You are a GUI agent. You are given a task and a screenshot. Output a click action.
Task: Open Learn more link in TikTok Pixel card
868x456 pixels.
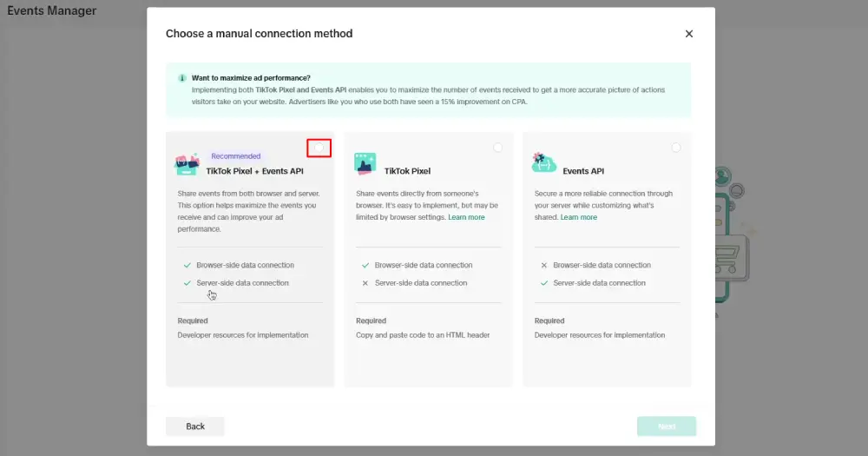(x=466, y=217)
